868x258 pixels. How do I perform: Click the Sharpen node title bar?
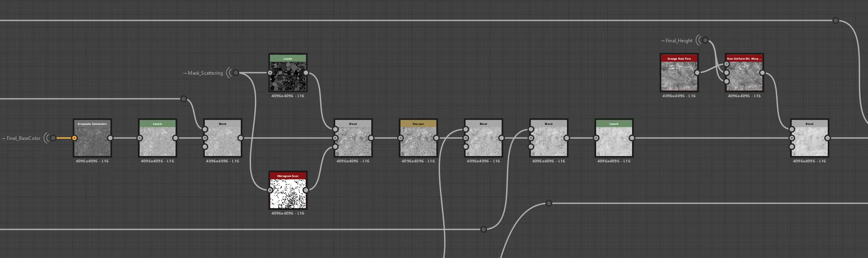(418, 124)
